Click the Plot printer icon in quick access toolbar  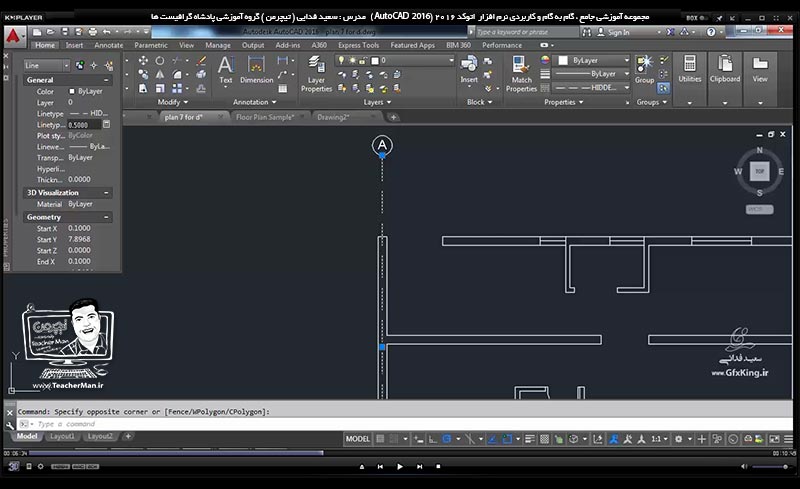[92, 32]
